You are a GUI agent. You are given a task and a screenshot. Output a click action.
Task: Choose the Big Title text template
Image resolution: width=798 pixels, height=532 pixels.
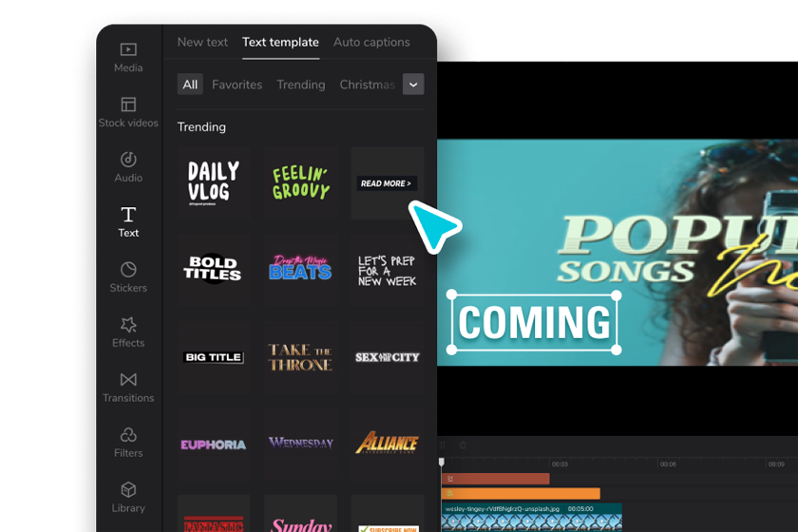coord(213,357)
